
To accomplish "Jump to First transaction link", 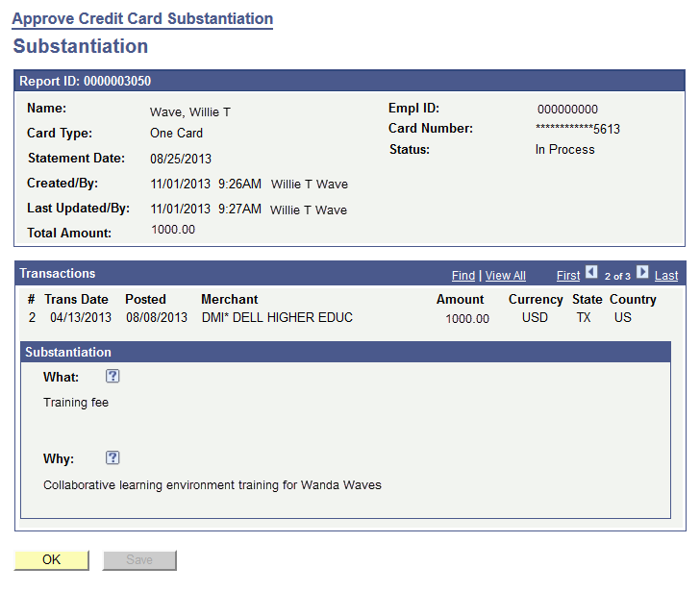I will [568, 276].
